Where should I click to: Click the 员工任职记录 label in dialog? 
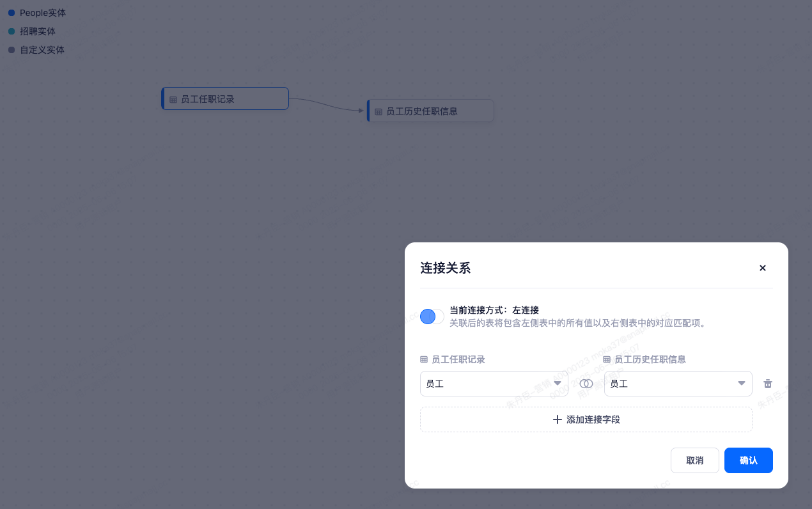coord(458,359)
